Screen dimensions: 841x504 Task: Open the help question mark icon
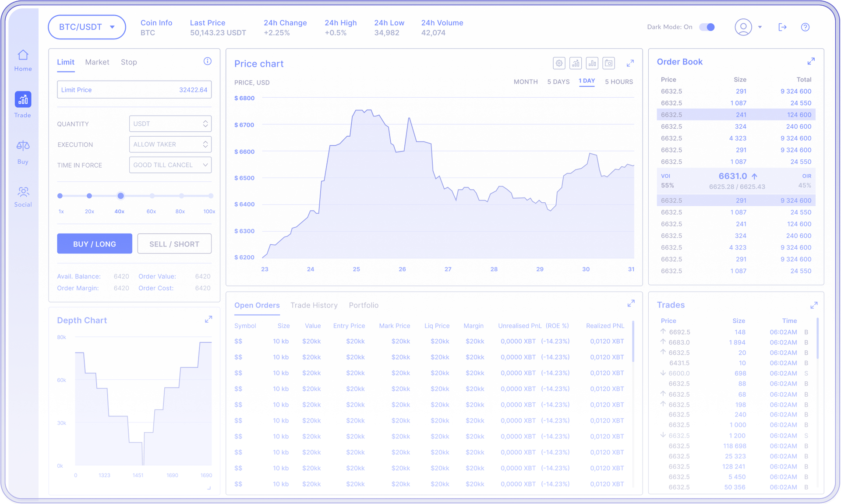(806, 27)
